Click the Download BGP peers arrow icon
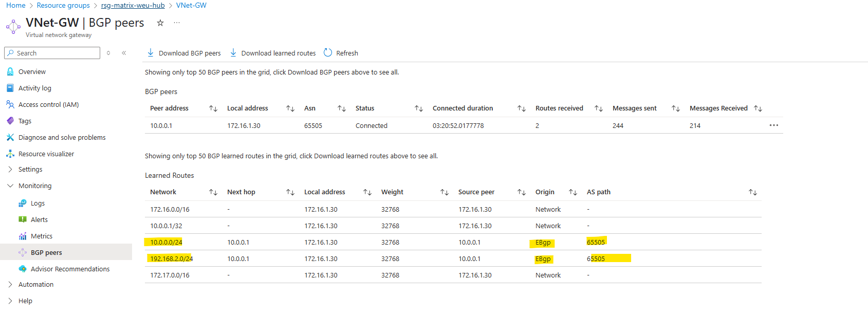The image size is (868, 333). click(151, 52)
